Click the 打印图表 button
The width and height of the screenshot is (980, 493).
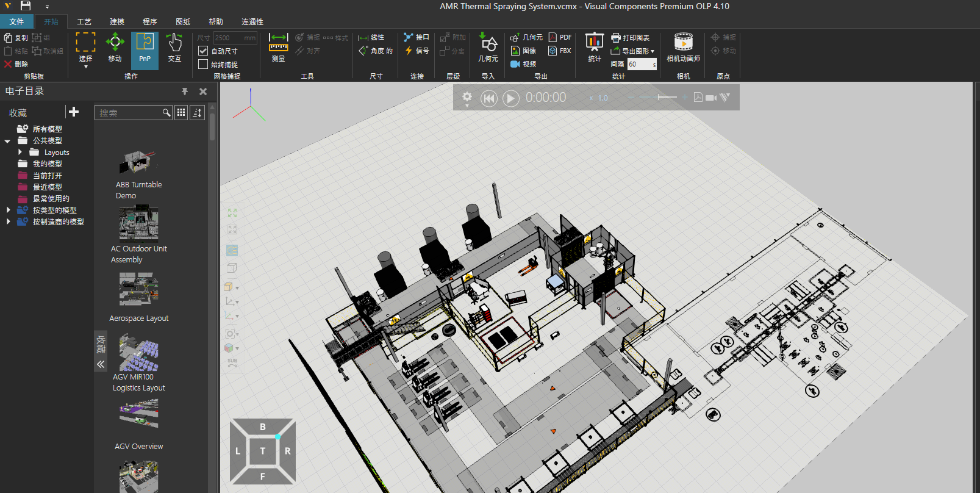631,38
